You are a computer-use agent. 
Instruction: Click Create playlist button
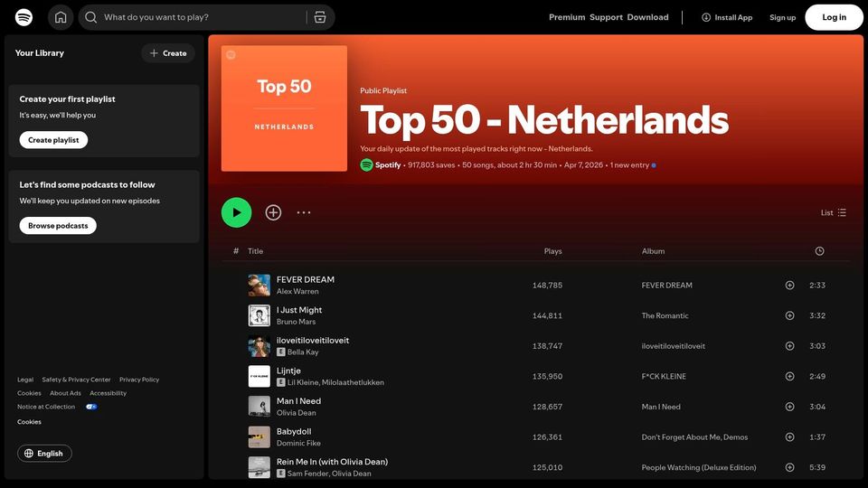[53, 140]
